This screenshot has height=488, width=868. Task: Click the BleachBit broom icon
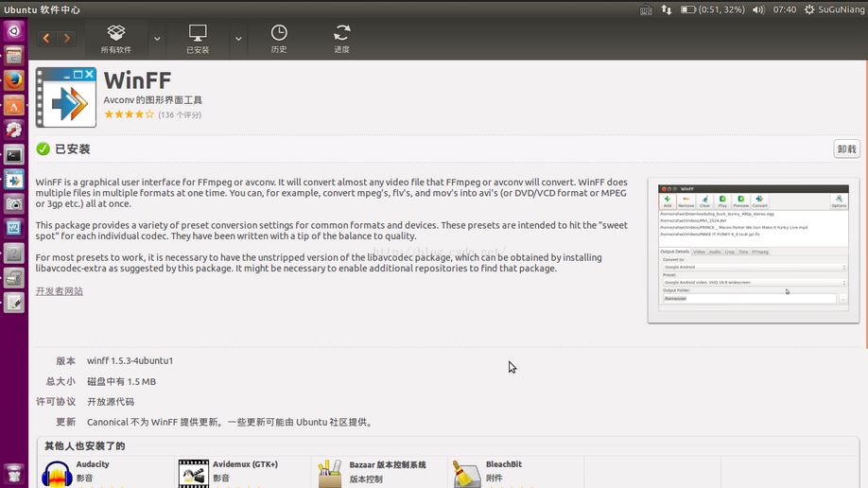[x=466, y=474]
